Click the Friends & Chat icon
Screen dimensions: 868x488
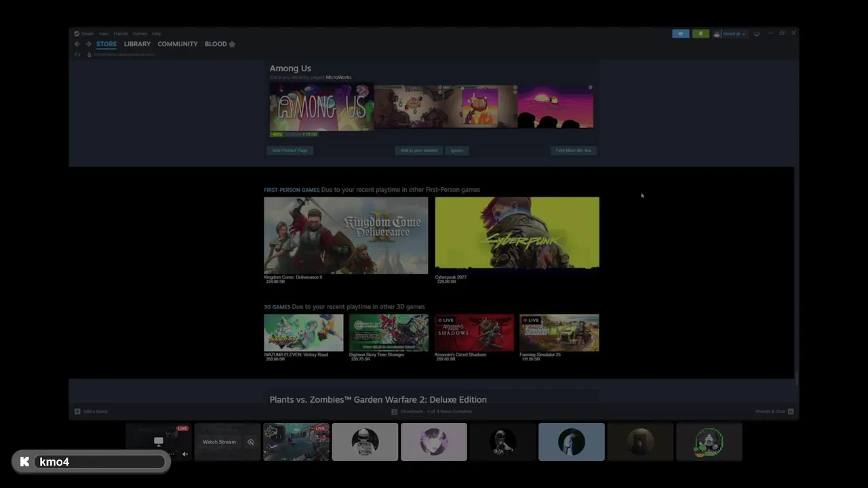(x=790, y=411)
